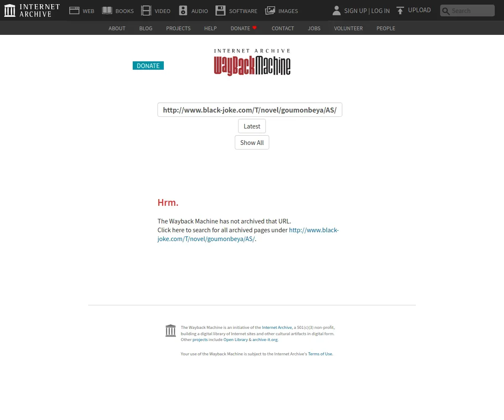Focus the top-right Search field
The width and height of the screenshot is (504, 420).
click(x=467, y=10)
